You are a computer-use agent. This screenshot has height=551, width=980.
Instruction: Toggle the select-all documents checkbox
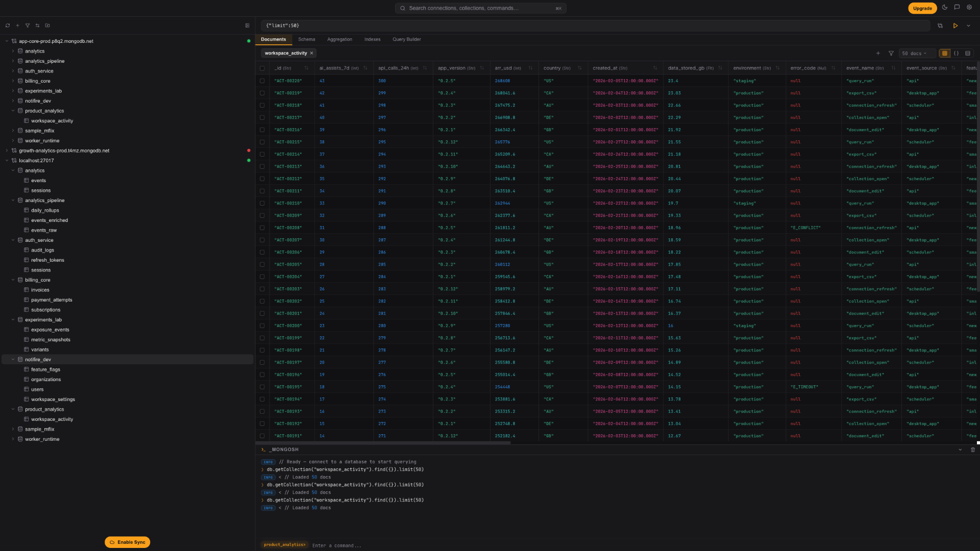point(262,68)
